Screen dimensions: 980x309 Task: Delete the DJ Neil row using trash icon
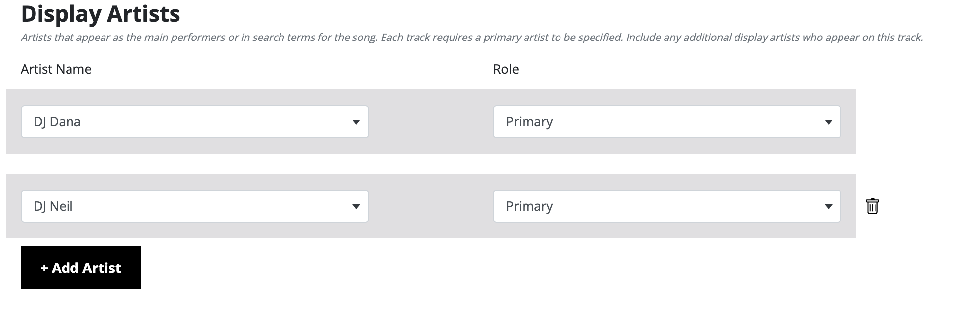872,206
